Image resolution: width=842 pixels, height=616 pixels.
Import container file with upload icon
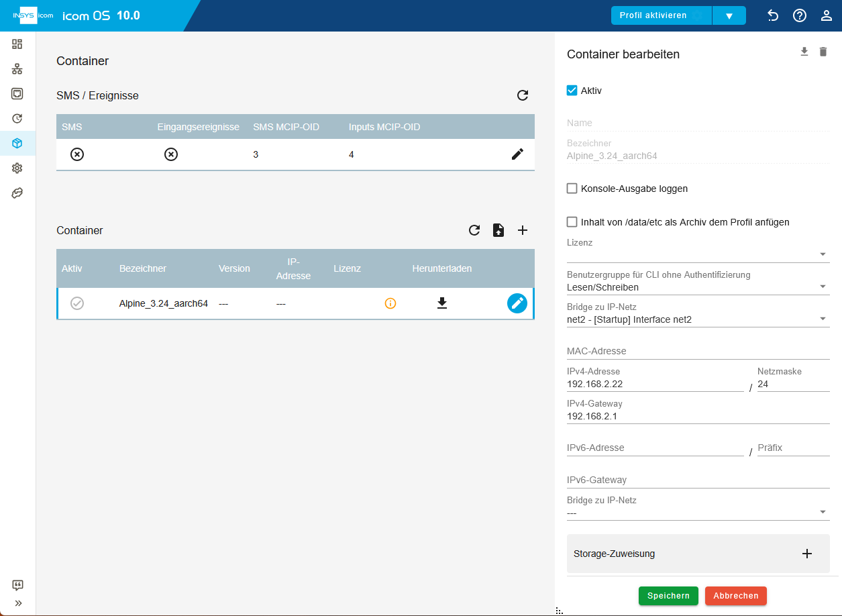point(498,230)
